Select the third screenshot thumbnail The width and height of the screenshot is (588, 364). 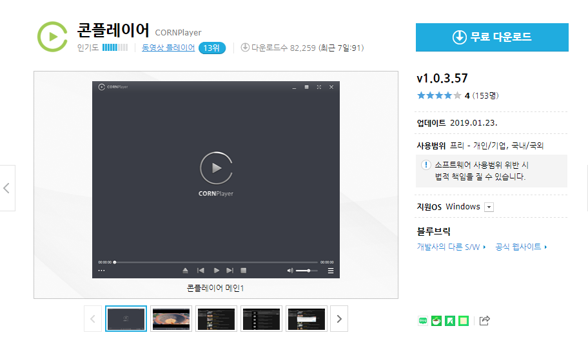tap(216, 319)
